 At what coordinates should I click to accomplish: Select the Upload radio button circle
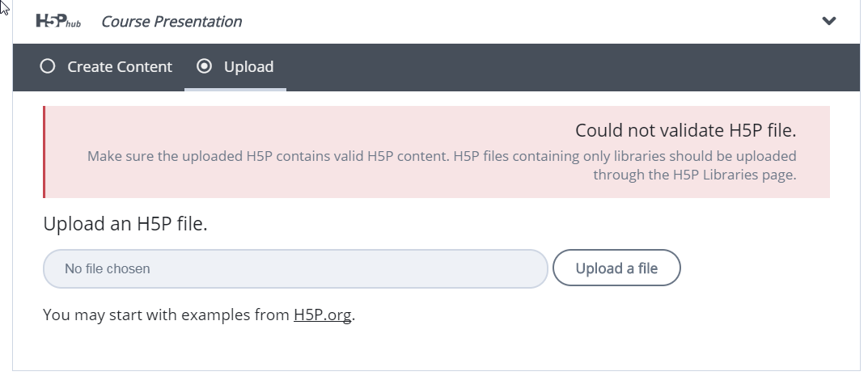[x=205, y=66]
